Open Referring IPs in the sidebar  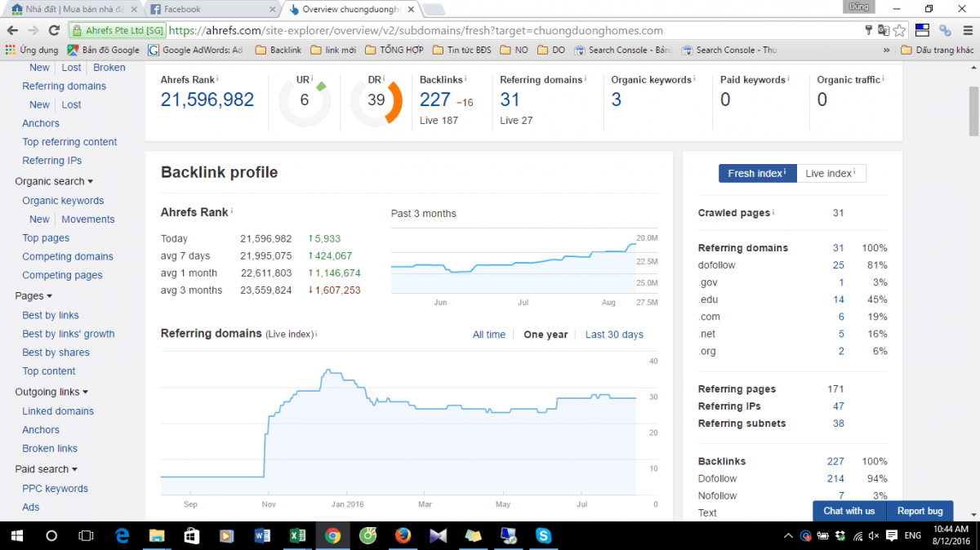pyautogui.click(x=52, y=161)
